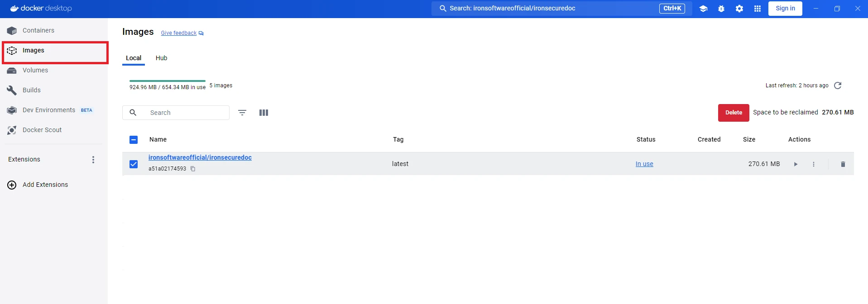
Task: Open Docker settings gear icon
Action: tap(739, 9)
